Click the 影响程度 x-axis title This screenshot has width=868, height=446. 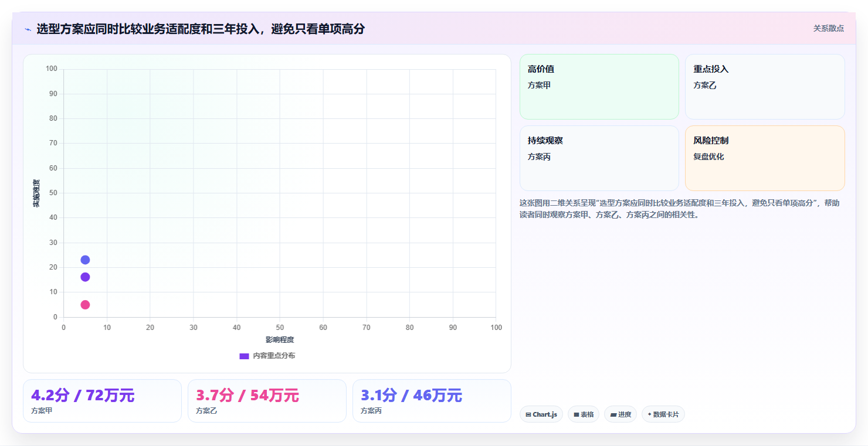click(x=280, y=340)
